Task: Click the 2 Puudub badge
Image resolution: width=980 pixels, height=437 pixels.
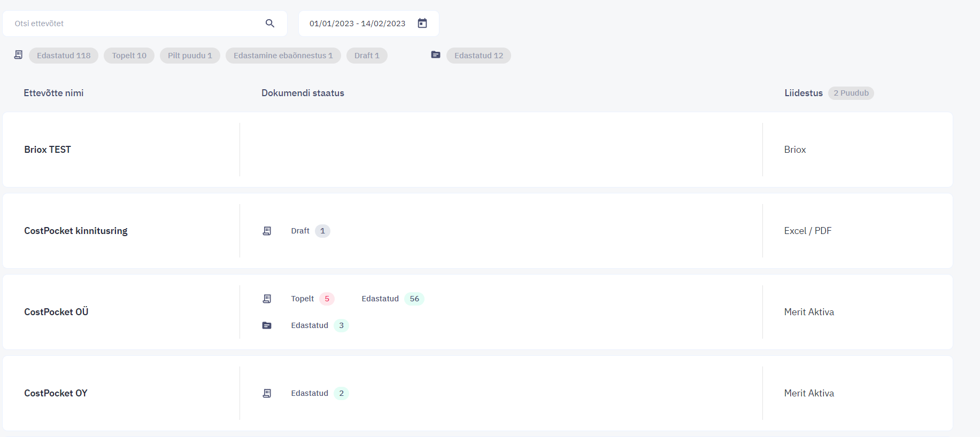Action: point(851,93)
